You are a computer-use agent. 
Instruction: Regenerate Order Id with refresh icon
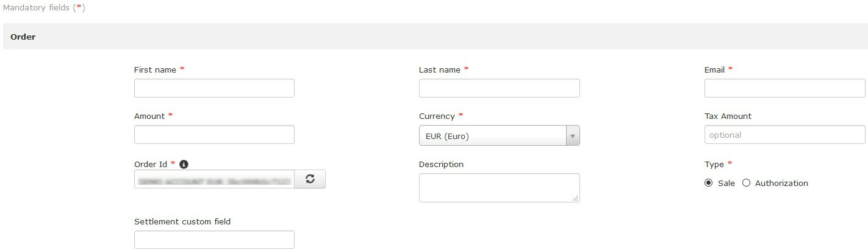310,179
